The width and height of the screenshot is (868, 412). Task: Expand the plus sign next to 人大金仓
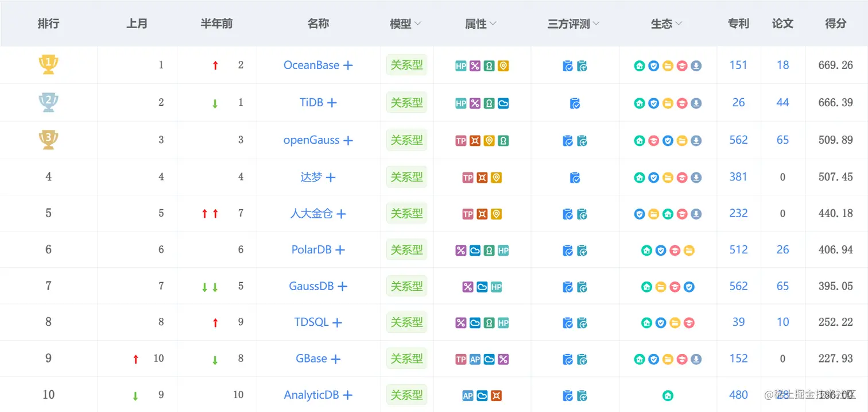tap(341, 214)
